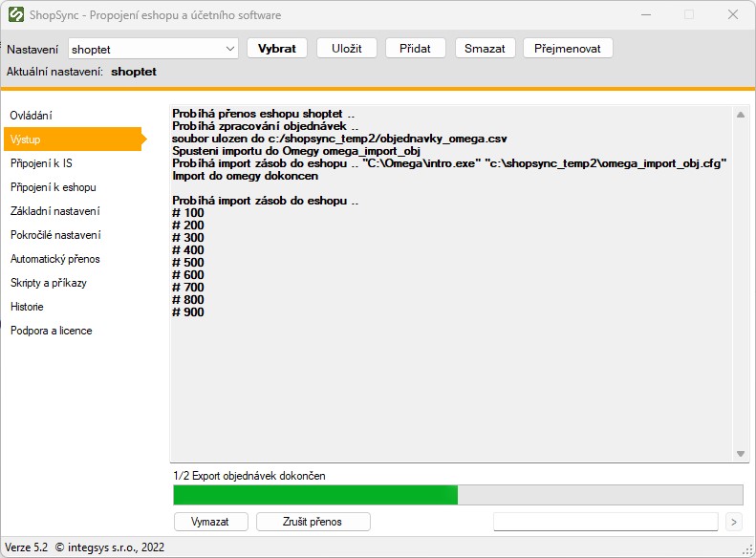Open Podpora a licence section

[51, 331]
